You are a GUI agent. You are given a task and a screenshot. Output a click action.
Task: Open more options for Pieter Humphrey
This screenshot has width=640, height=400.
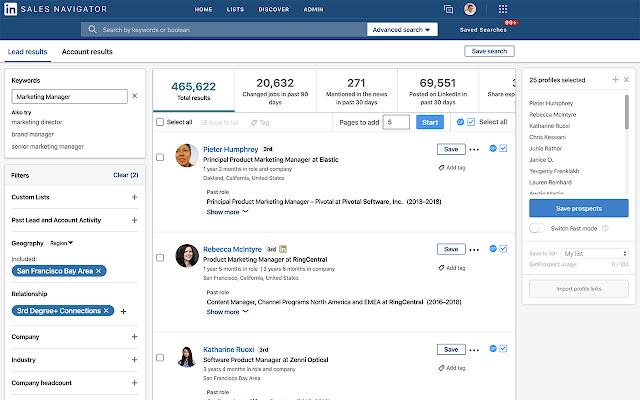coord(477,149)
